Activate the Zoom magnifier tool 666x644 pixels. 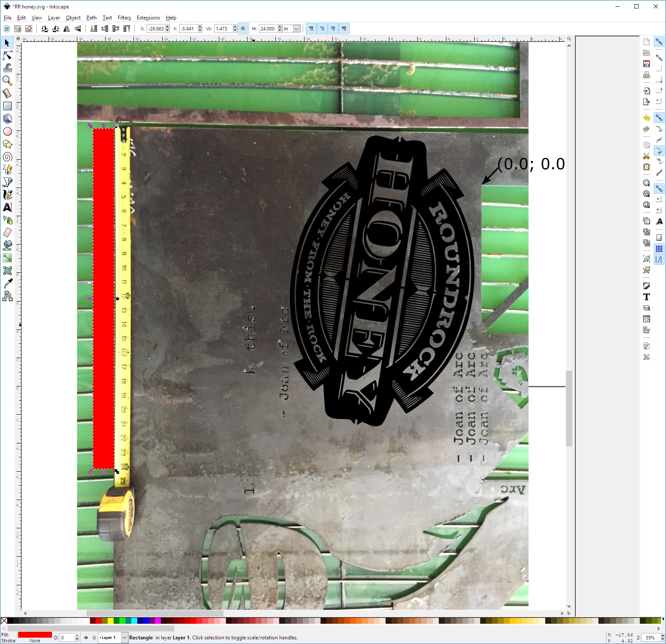pyautogui.click(x=7, y=80)
